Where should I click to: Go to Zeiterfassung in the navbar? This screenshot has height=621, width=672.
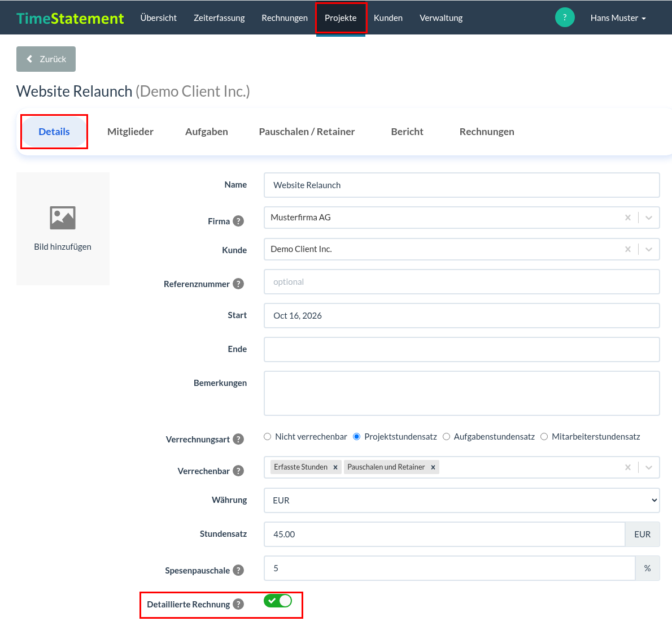click(219, 18)
